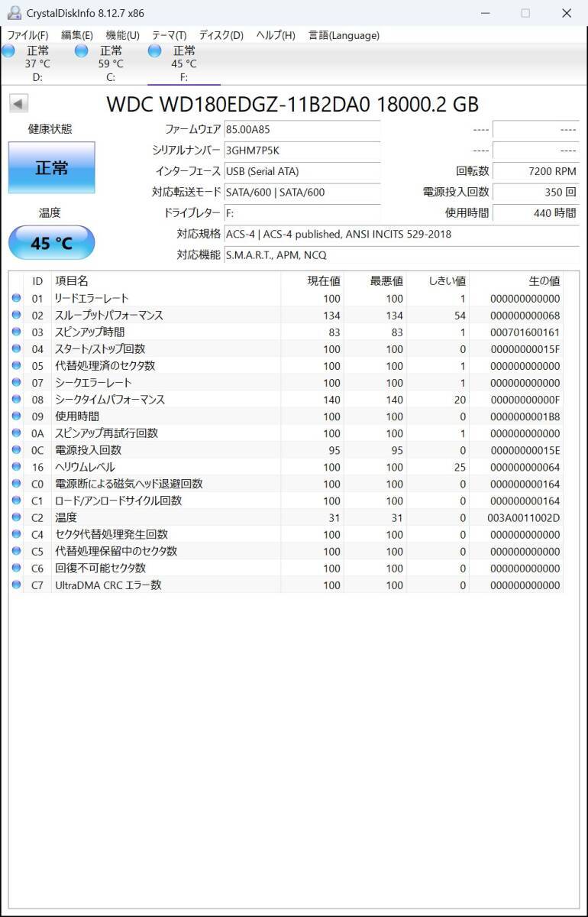Click status circle for disk D:
The image size is (588, 917).
point(8,50)
